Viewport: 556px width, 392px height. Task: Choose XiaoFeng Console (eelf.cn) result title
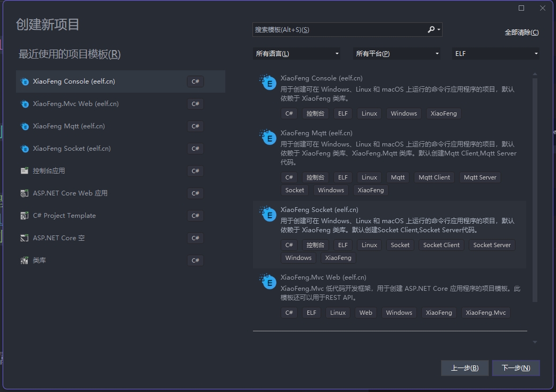point(322,78)
